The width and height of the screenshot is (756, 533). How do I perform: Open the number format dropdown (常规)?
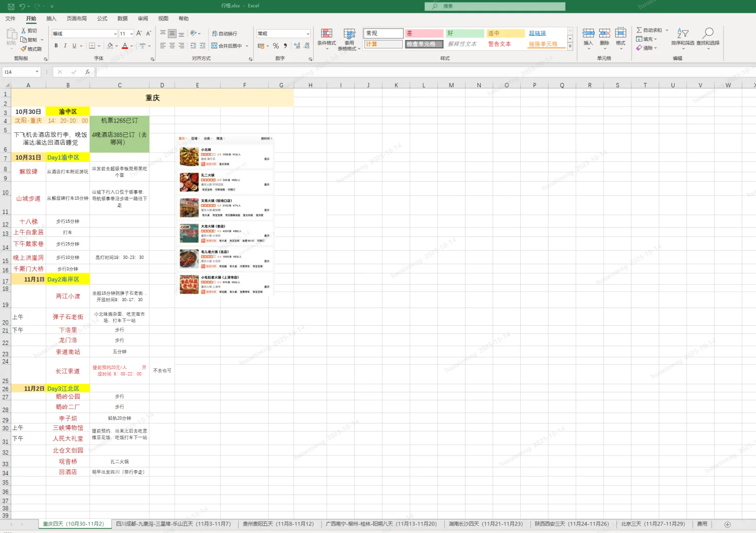308,34
